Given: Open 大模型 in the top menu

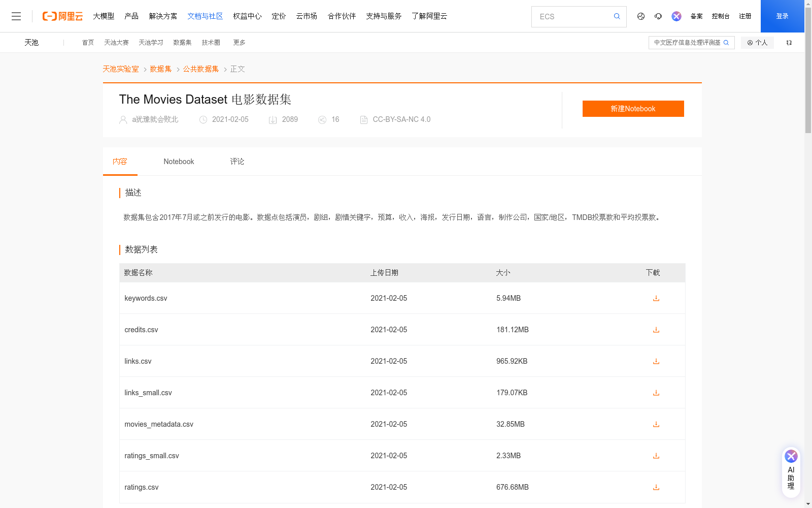Looking at the screenshot, I should (x=104, y=16).
